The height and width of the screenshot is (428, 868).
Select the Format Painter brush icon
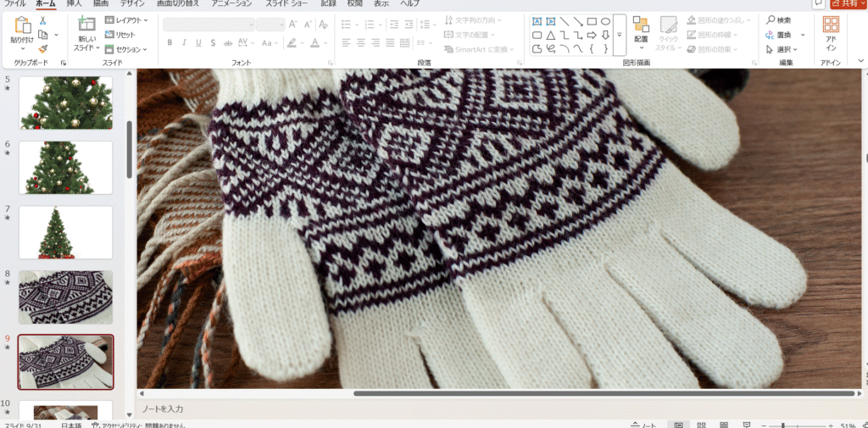coord(43,49)
